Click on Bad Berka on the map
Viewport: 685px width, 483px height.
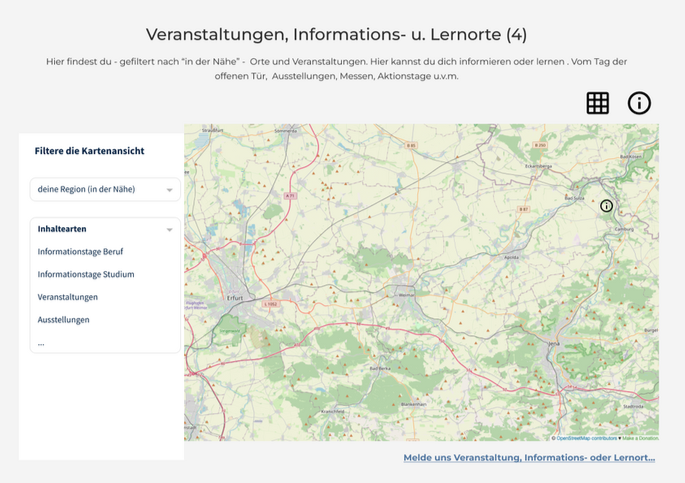coord(382,368)
